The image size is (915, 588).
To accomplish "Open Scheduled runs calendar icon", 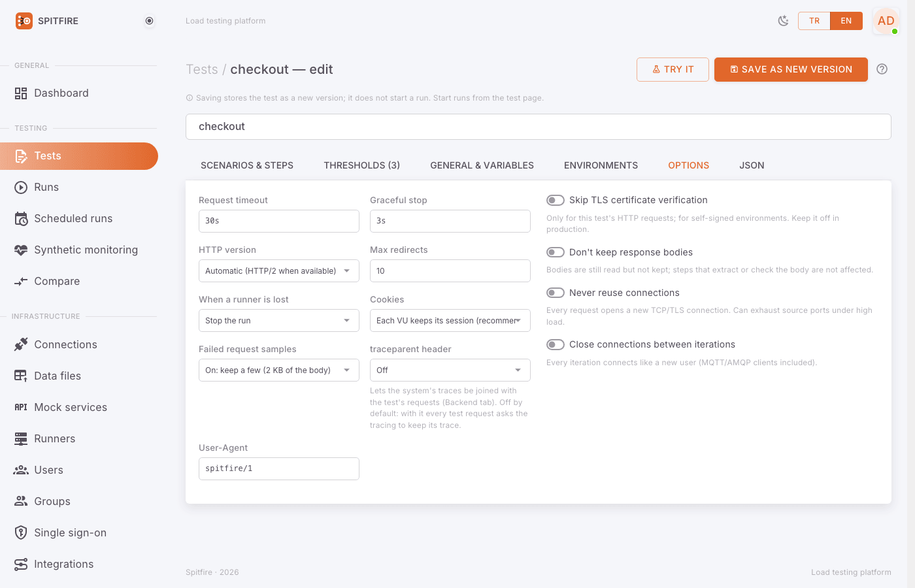I will 21,218.
